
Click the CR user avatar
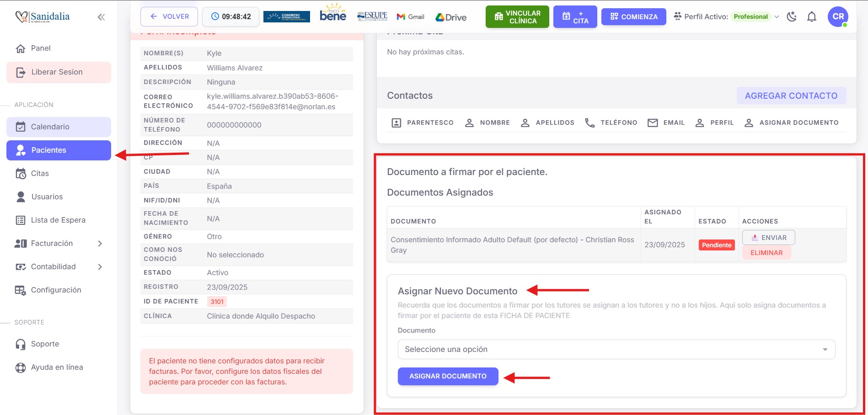(x=838, y=17)
